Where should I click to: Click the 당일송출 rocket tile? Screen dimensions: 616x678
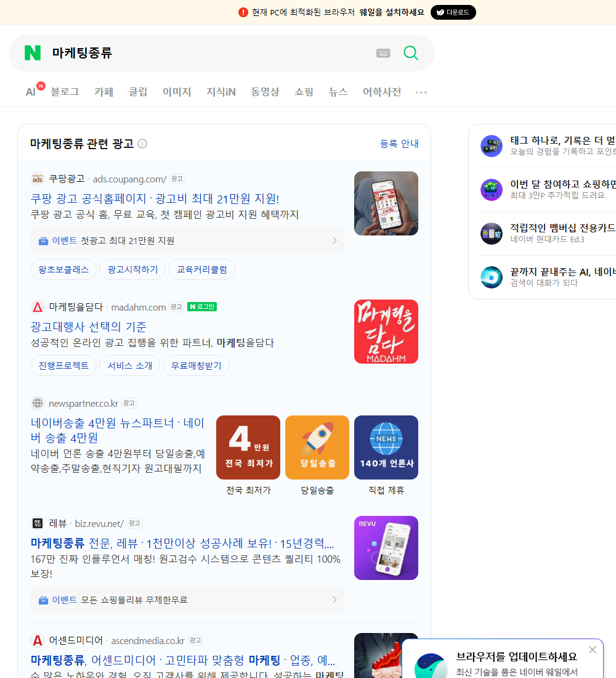click(x=317, y=447)
